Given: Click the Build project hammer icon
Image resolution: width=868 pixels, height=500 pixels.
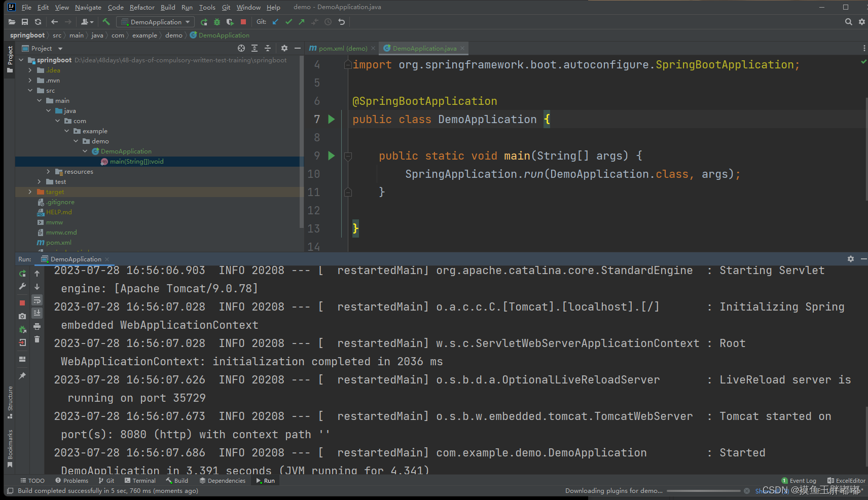Looking at the screenshot, I should pos(106,22).
